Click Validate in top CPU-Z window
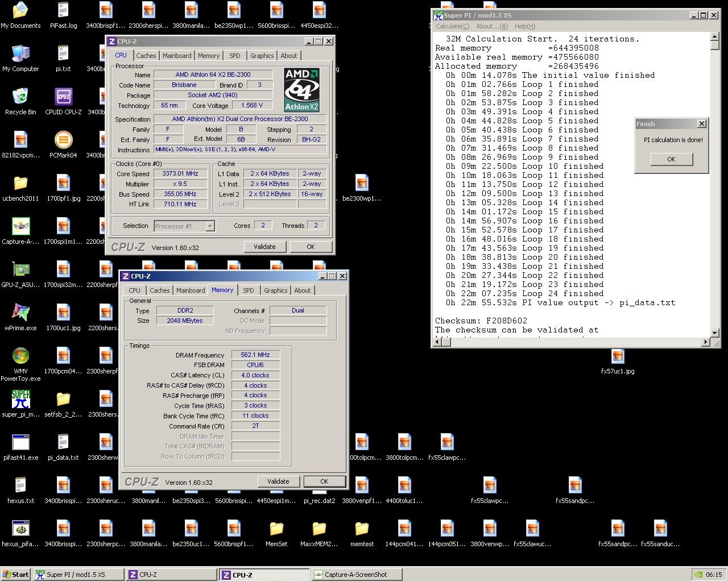 [264, 247]
